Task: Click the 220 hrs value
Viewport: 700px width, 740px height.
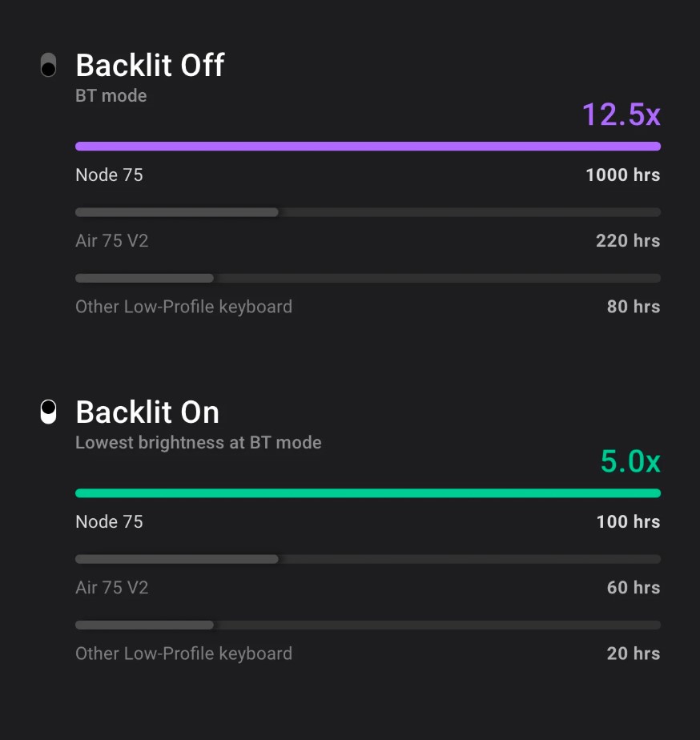Action: 628,240
